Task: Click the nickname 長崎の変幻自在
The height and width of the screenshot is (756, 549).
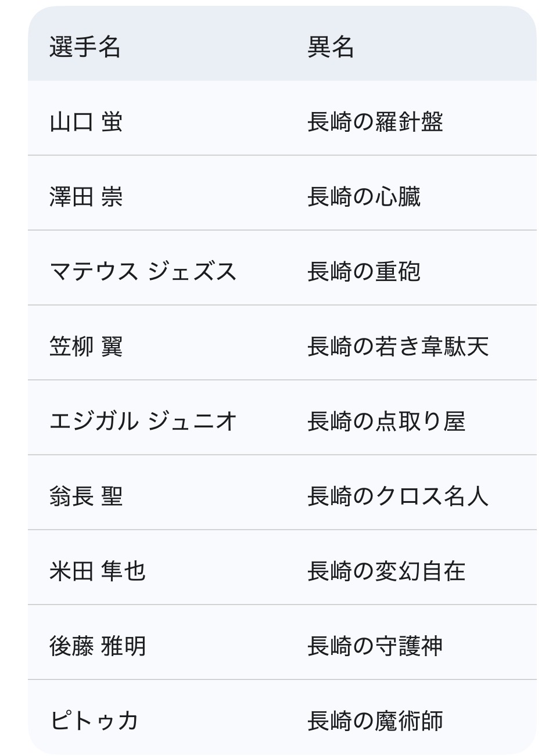Action: point(386,571)
